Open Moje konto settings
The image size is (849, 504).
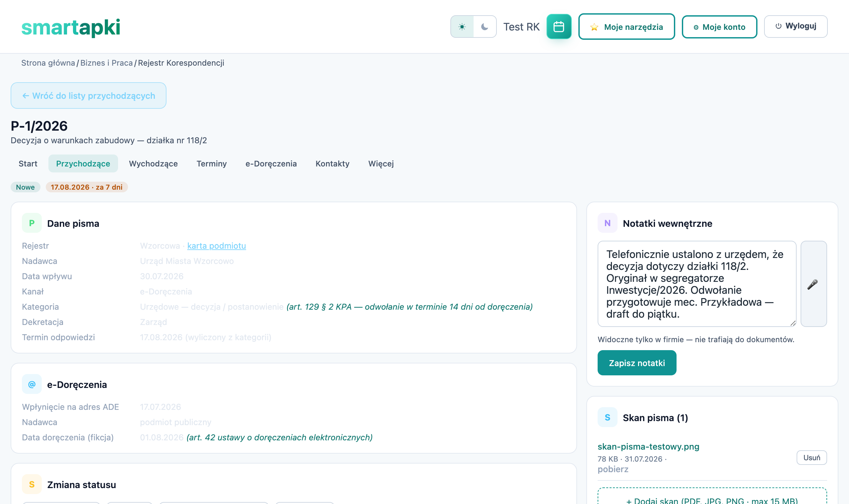[719, 27]
